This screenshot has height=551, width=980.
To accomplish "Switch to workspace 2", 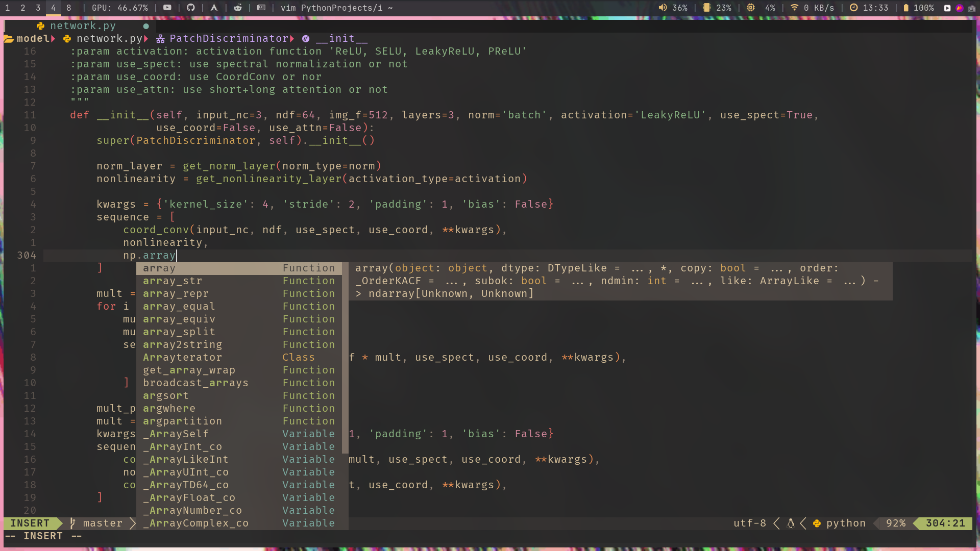I will coord(23,8).
